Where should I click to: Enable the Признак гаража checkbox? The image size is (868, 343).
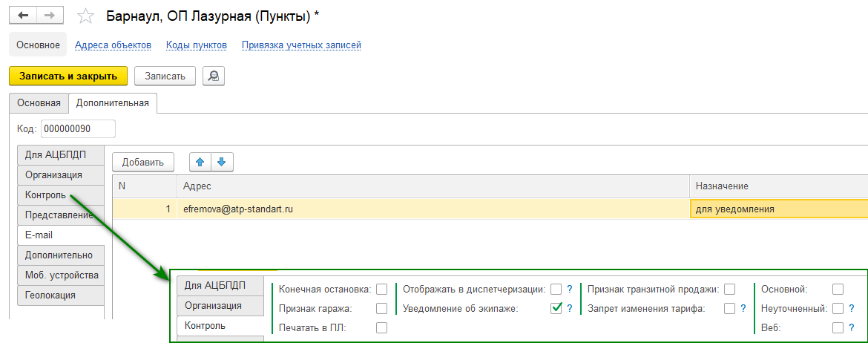382,308
